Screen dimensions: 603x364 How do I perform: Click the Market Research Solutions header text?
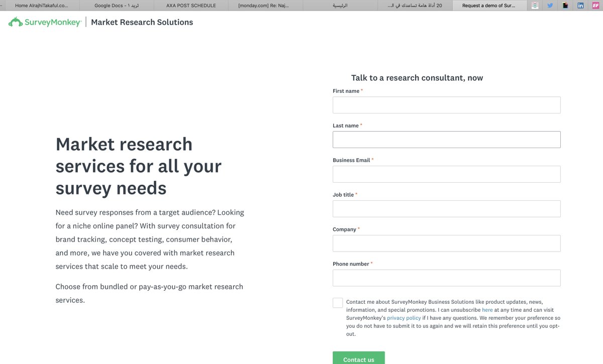point(142,22)
